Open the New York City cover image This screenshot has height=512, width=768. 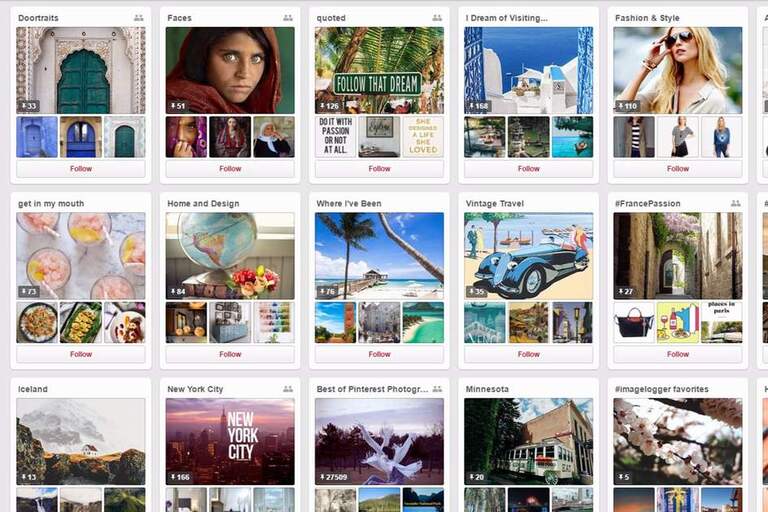(230, 441)
